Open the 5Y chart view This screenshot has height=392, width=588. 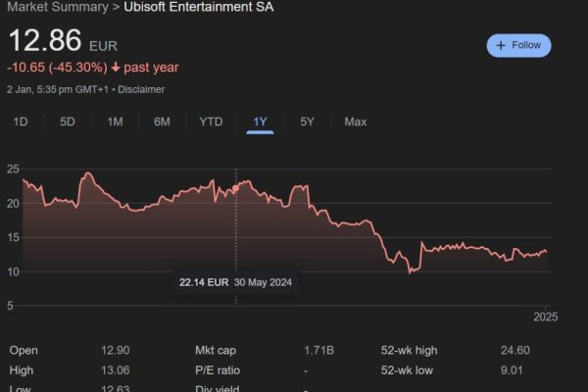(x=307, y=122)
